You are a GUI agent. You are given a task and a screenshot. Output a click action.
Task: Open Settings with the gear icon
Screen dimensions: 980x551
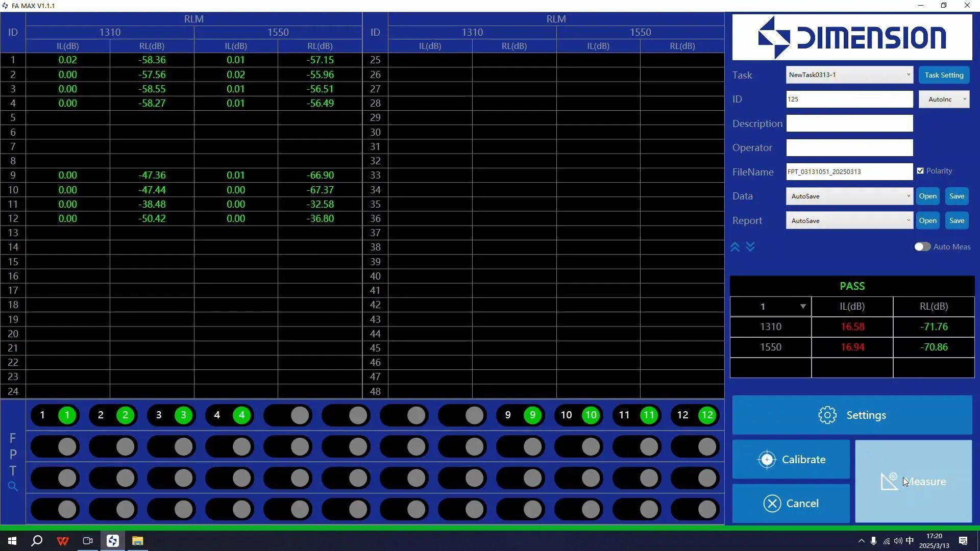[x=852, y=415]
